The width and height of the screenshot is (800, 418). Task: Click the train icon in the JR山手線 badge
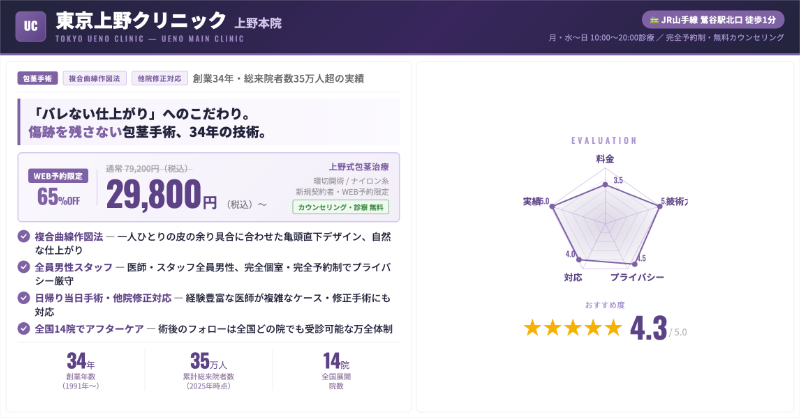tap(655, 19)
